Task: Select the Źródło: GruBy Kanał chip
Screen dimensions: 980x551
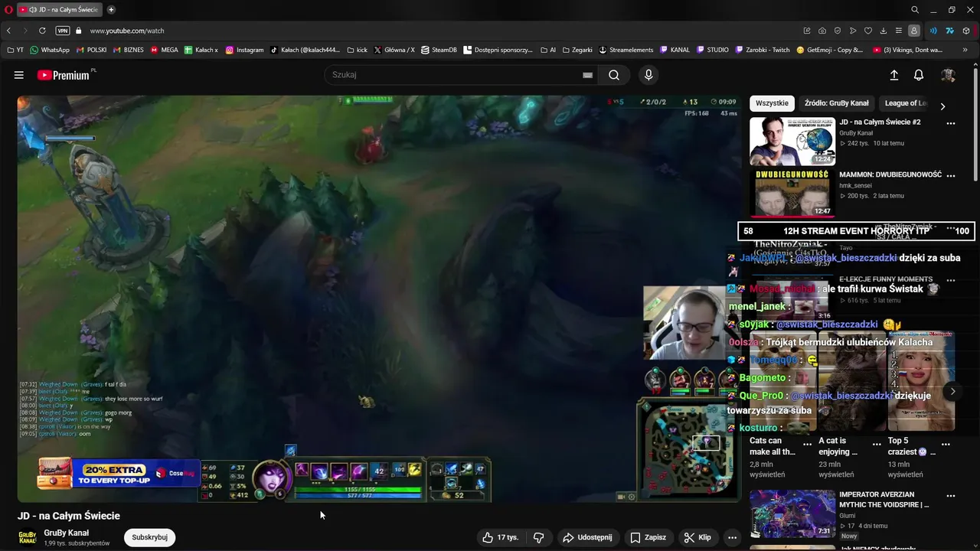Action: tap(836, 103)
